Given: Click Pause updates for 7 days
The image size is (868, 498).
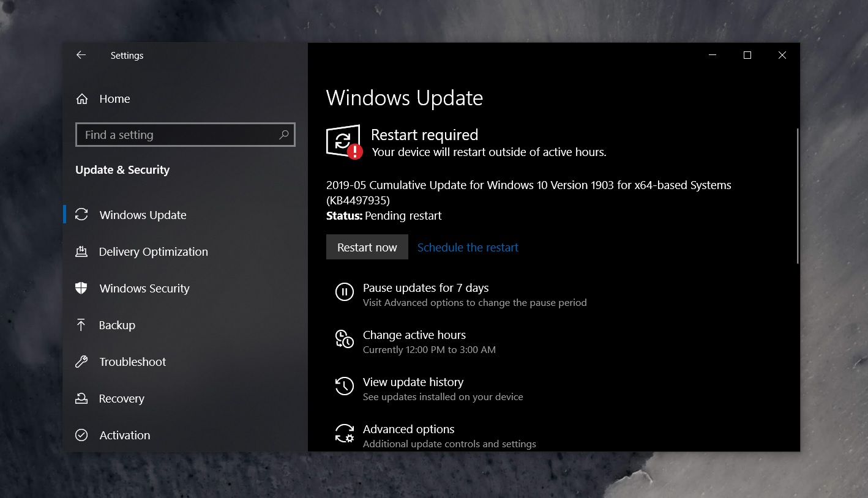Looking at the screenshot, I should [425, 288].
